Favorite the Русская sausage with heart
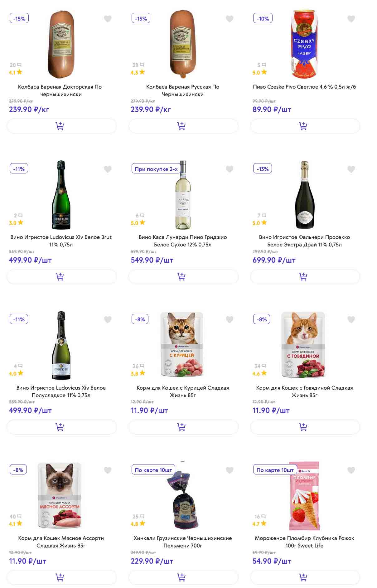This screenshot has height=588, width=377. point(230,19)
